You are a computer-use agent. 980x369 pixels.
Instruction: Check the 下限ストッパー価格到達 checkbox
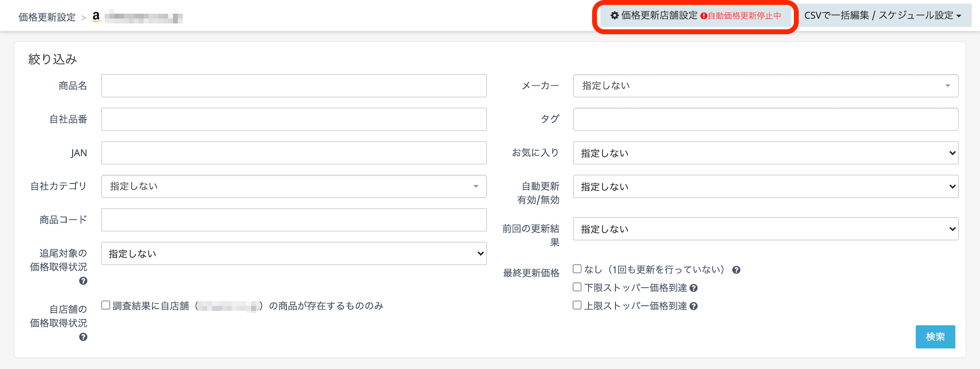[x=577, y=287]
